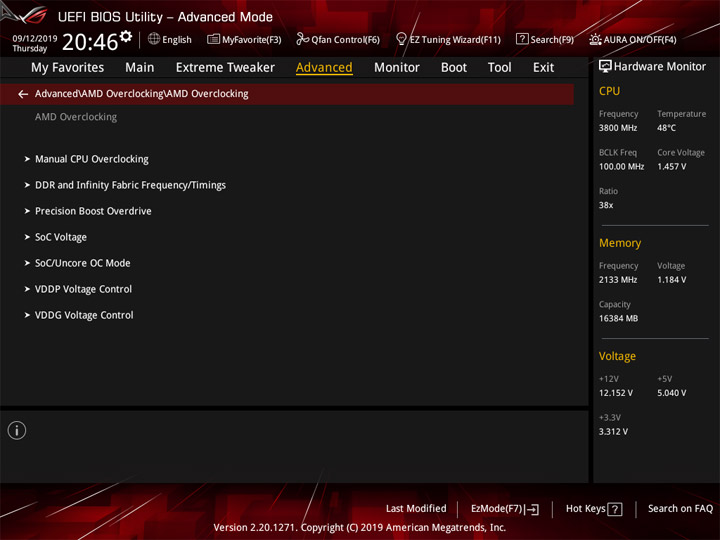Click CPU frequency value 3800 MHz
The image size is (720, 540).
618,128
